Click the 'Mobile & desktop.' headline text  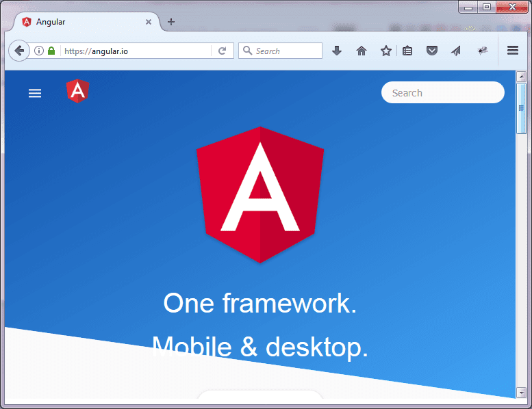click(x=260, y=347)
